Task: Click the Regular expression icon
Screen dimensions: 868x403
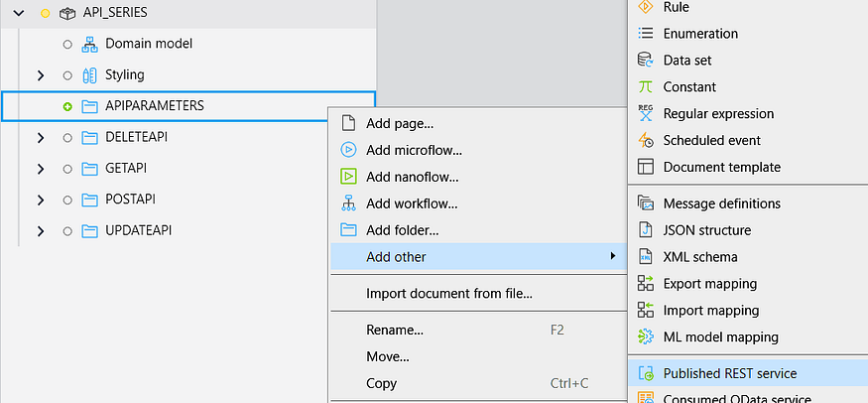Action: (646, 113)
